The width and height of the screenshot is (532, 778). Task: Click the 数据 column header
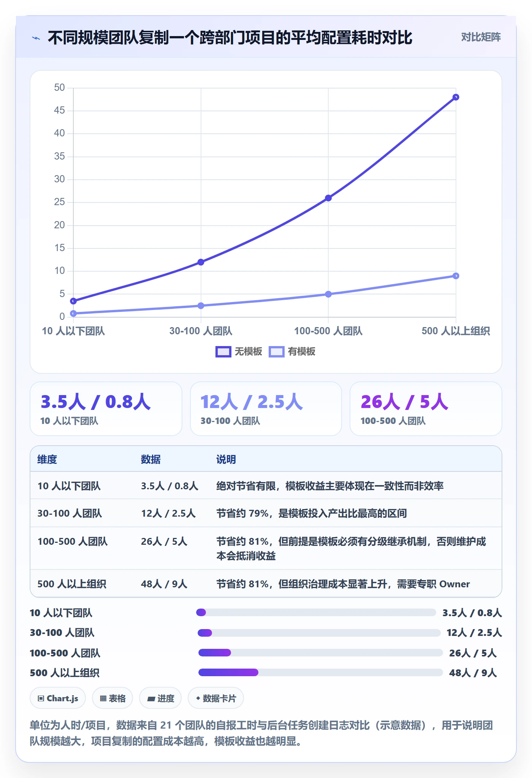coord(151,459)
